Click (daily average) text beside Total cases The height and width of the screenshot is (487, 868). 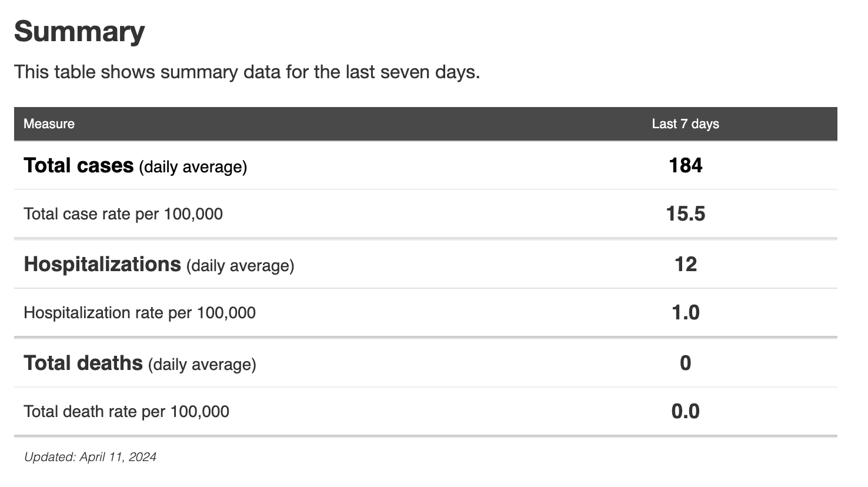pyautogui.click(x=193, y=167)
